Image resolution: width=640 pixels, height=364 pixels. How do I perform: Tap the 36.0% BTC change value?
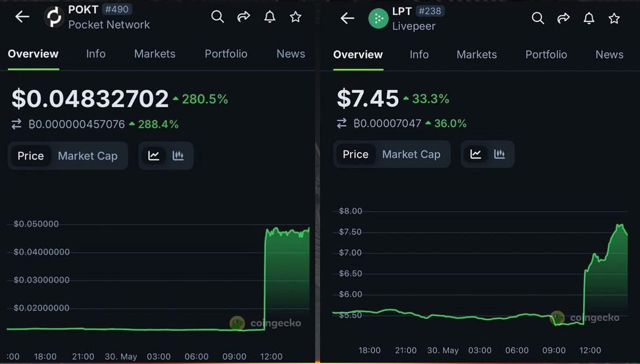450,123
